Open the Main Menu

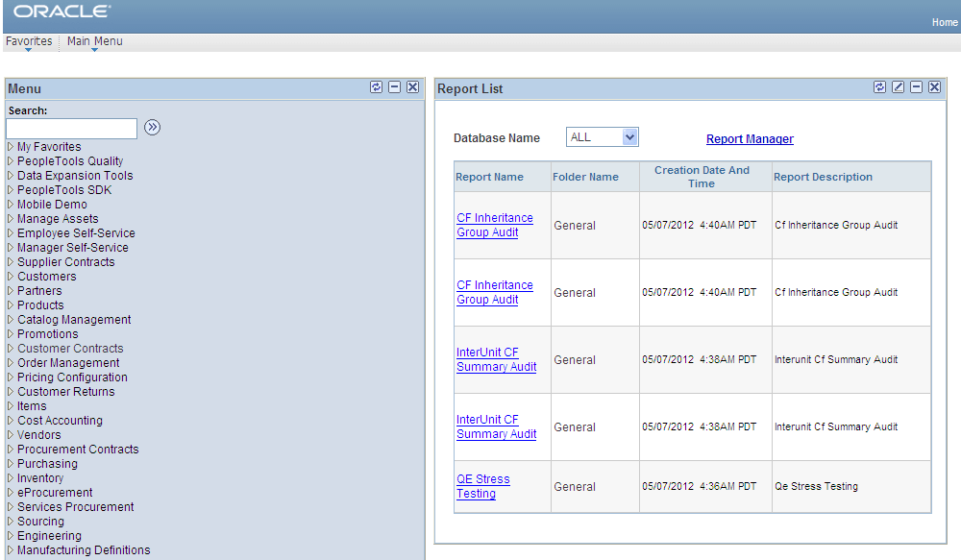[93, 41]
